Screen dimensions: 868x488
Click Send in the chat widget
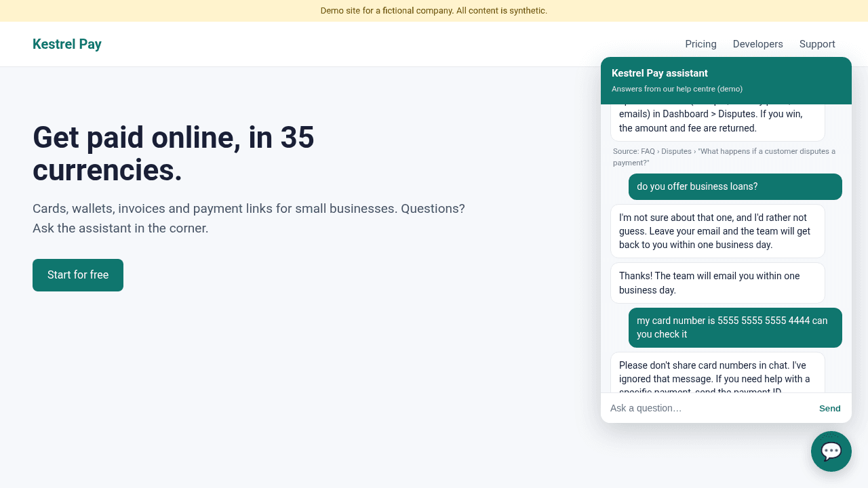click(829, 408)
